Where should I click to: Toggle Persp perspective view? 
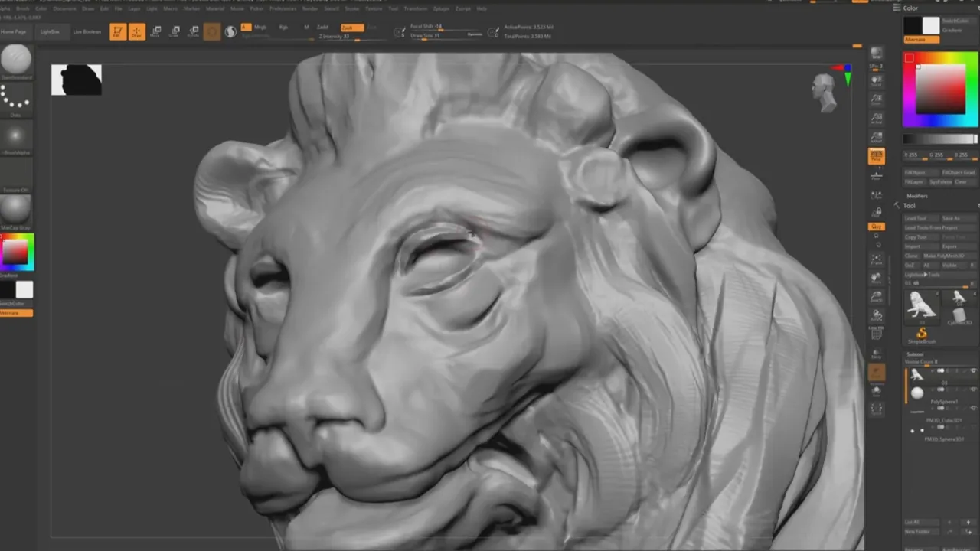877,156
